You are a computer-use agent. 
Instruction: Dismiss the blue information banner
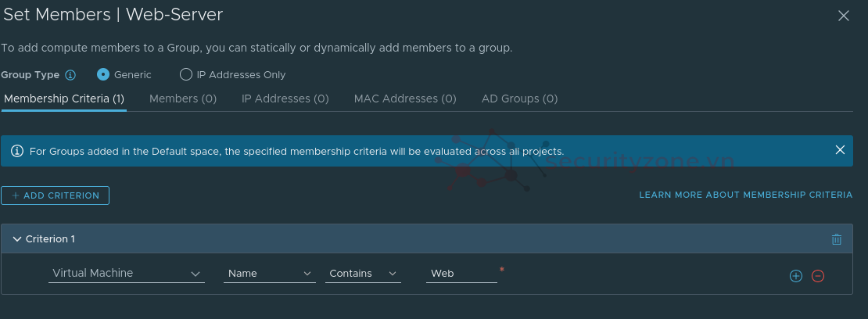point(840,150)
